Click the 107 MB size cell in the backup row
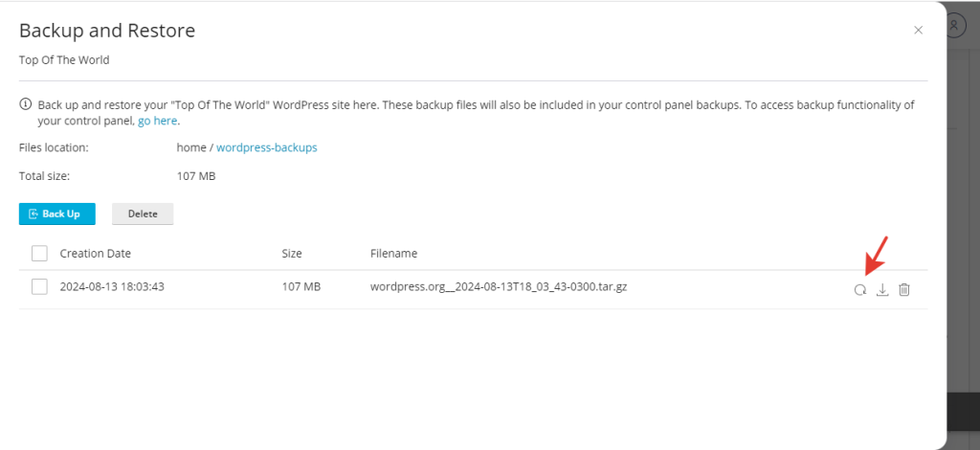 click(301, 286)
